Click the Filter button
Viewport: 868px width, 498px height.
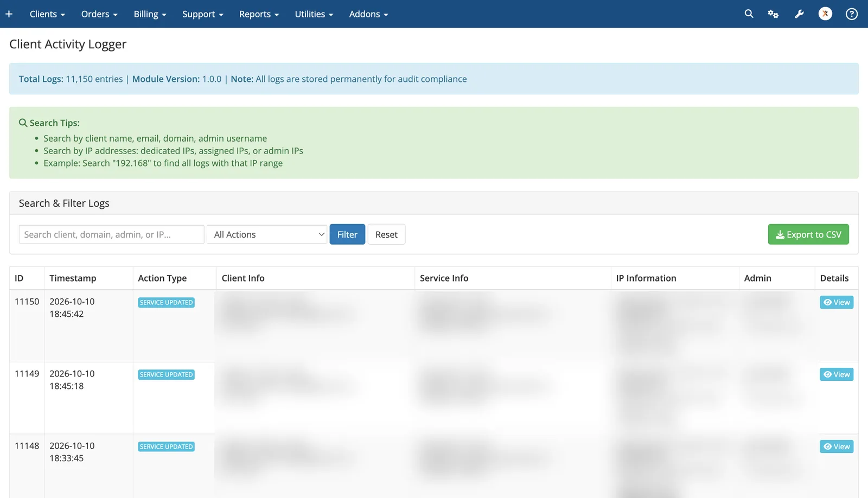click(347, 234)
